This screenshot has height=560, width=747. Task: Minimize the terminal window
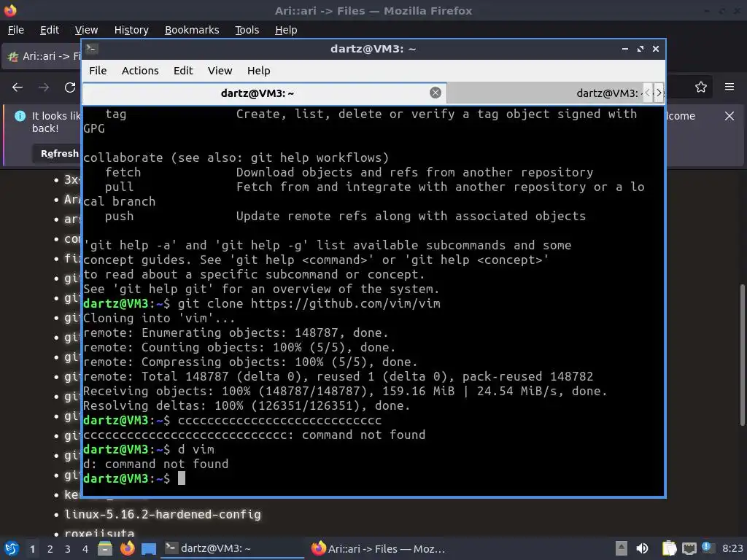[x=625, y=49]
